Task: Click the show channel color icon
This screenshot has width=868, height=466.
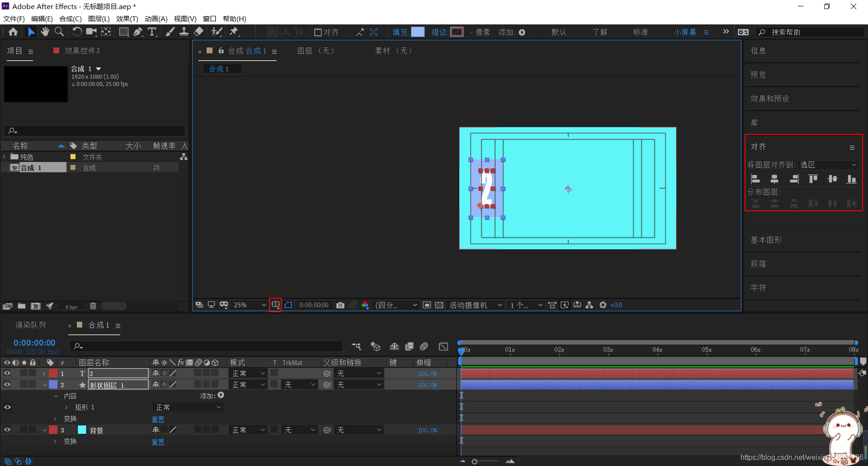Action: coord(365,305)
